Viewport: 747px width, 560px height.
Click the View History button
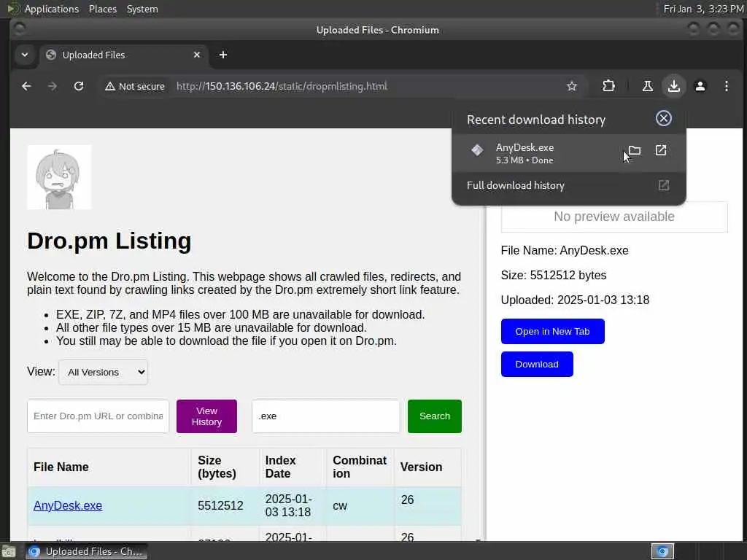[206, 416]
